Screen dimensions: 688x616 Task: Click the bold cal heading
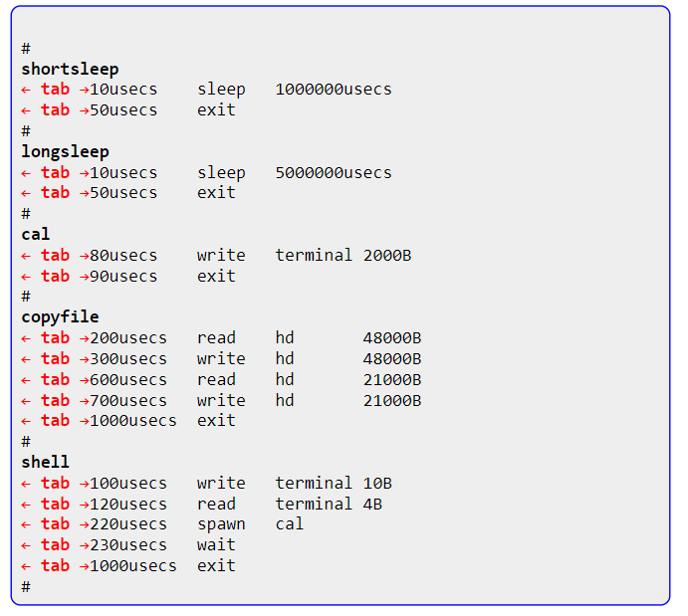pyautogui.click(x=36, y=234)
